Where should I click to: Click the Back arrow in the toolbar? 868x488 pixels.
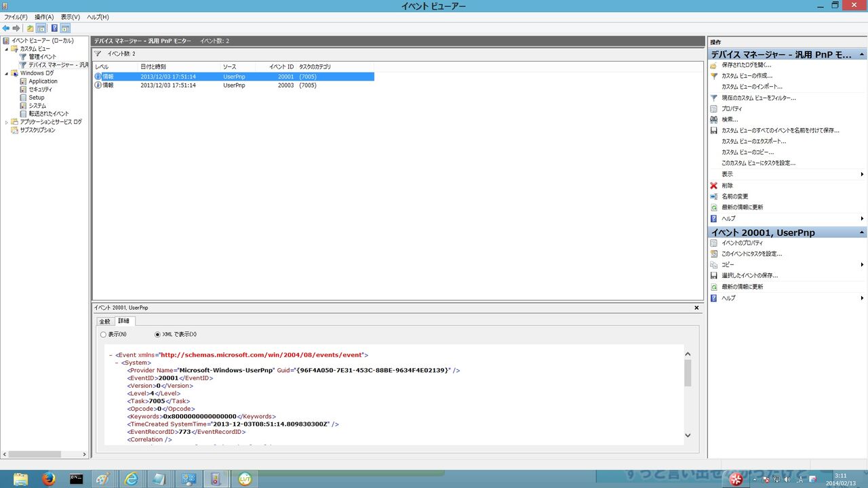tap(6, 28)
